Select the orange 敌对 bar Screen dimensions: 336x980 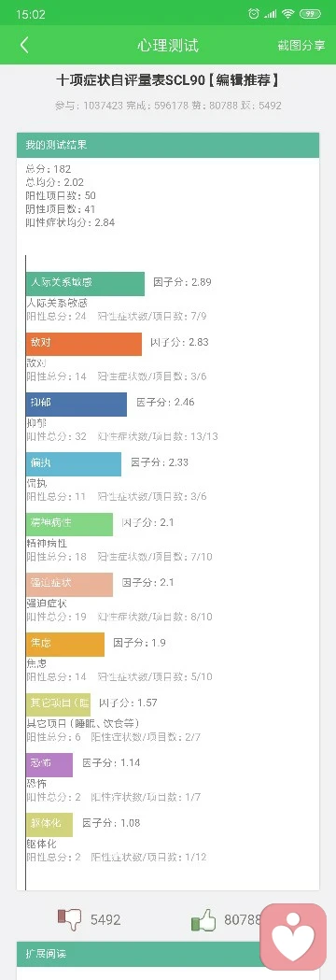84,344
